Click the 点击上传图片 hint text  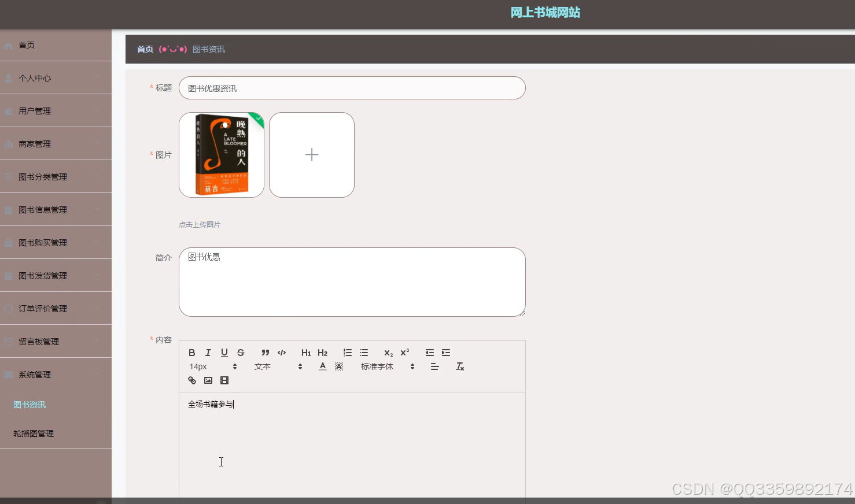pos(200,224)
